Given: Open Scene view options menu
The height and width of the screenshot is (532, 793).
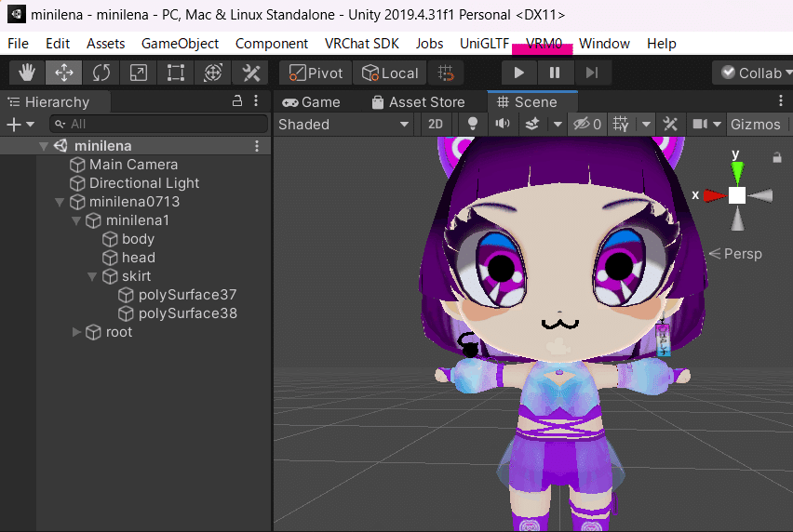Looking at the screenshot, I should pyautogui.click(x=780, y=101).
